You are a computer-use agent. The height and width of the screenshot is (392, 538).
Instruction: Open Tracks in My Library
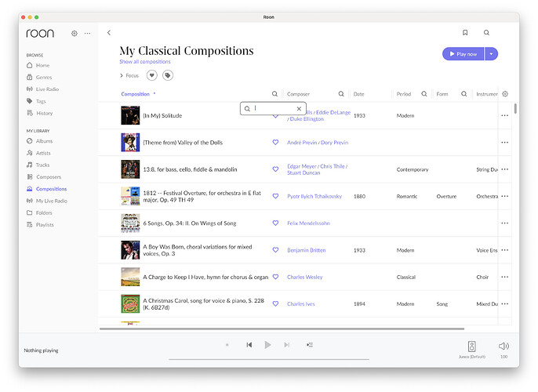tap(38, 165)
